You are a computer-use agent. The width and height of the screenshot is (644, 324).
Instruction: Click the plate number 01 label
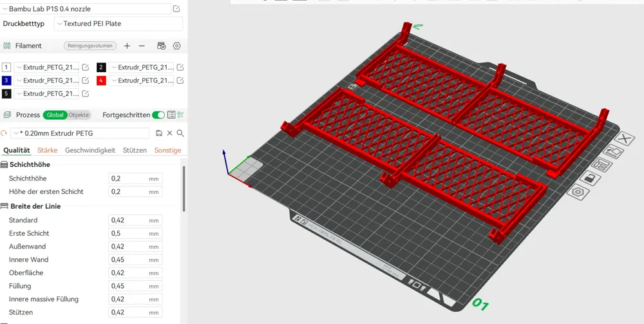(480, 304)
